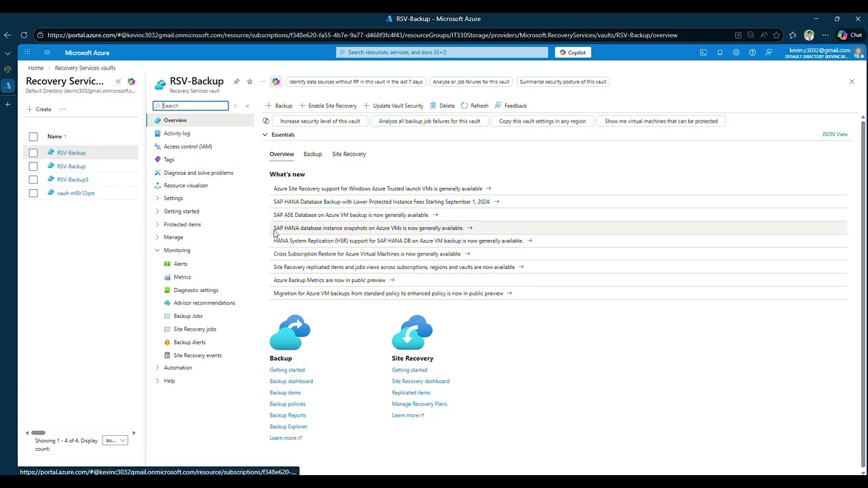Reload the browser page
868x488 pixels.
[x=24, y=35]
